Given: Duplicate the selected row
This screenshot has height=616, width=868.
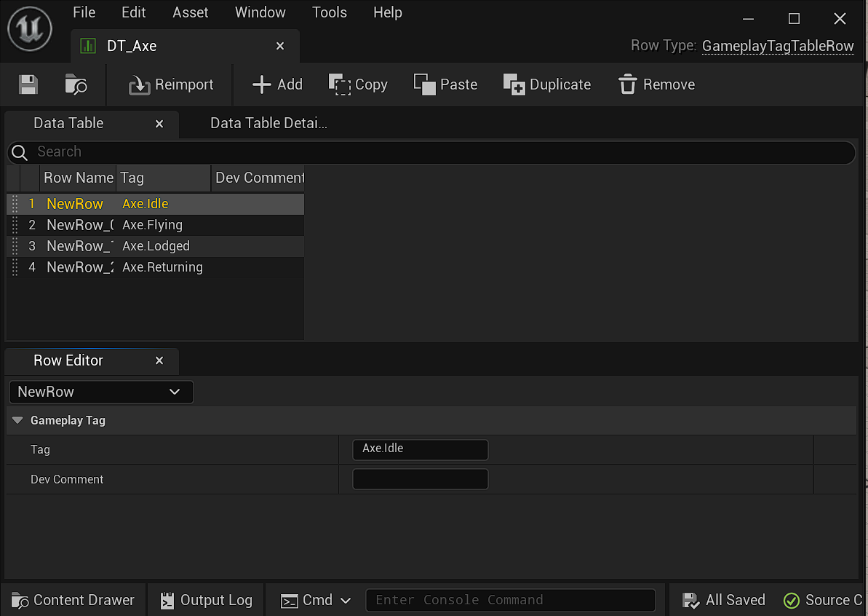Looking at the screenshot, I should [547, 84].
